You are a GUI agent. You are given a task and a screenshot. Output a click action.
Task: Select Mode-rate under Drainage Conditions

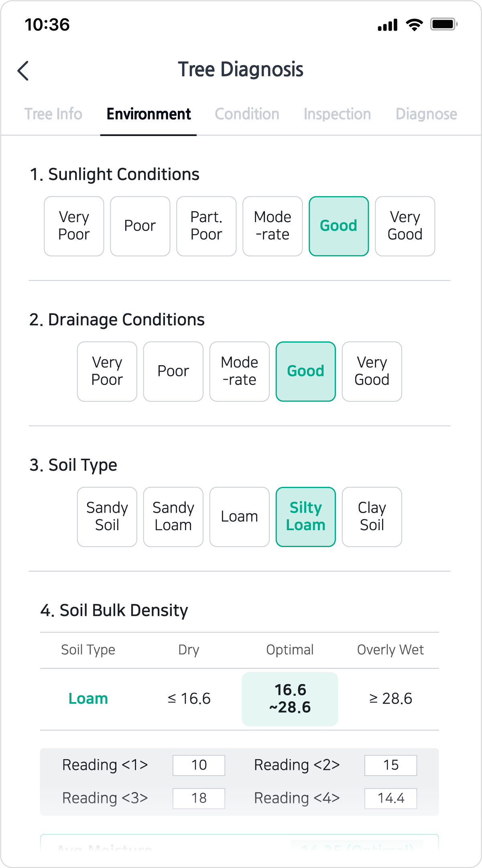[240, 372]
